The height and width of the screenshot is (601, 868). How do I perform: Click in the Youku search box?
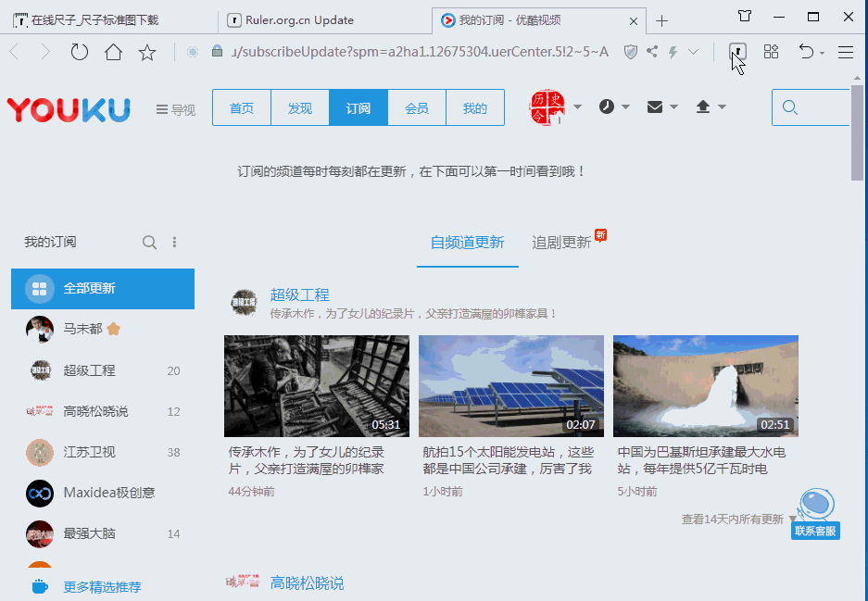(811, 107)
